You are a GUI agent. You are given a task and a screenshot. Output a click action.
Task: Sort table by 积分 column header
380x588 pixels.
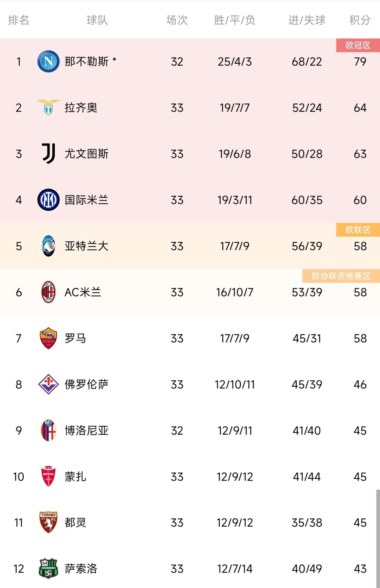point(360,20)
